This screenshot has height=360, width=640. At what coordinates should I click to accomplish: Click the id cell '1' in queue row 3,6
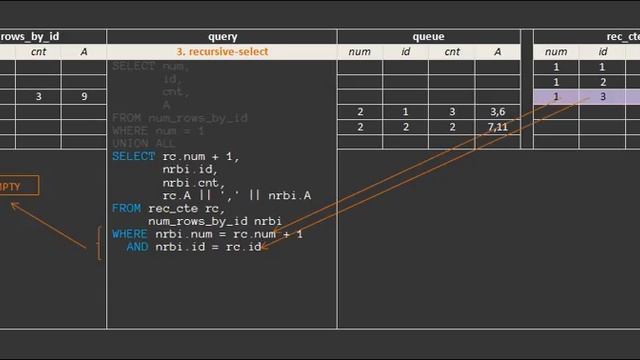click(405, 112)
